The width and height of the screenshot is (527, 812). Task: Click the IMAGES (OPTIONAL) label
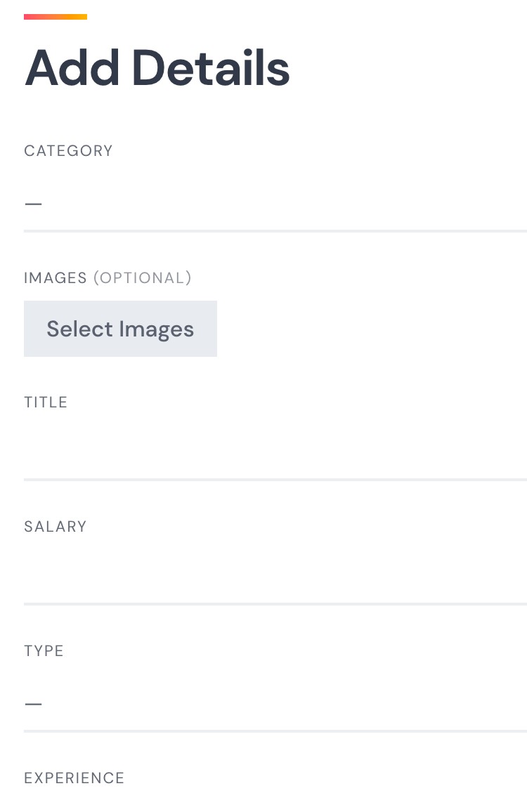click(108, 277)
